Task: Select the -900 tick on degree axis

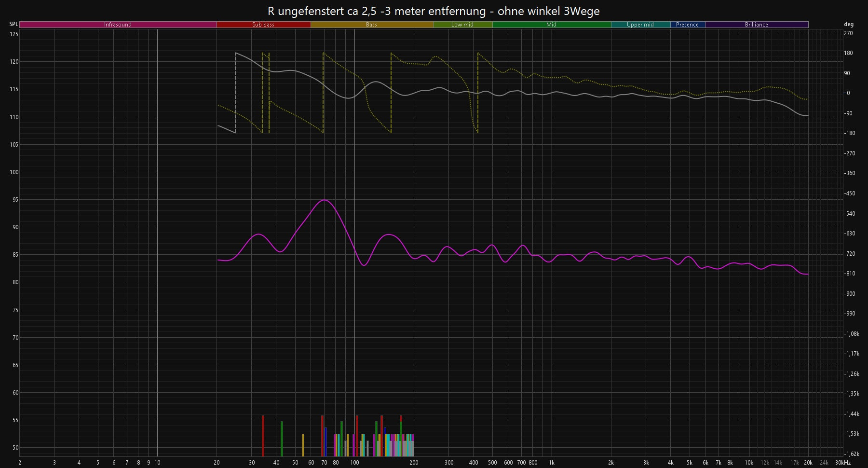Action: 849,294
